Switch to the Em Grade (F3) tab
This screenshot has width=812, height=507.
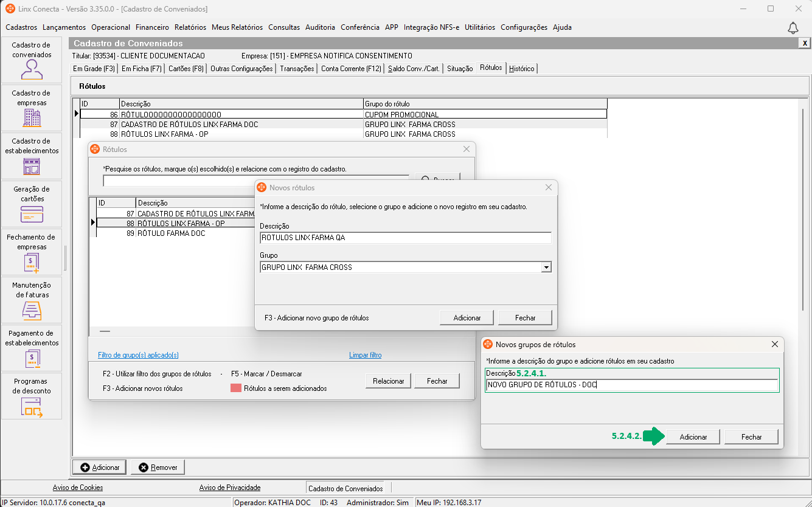point(94,69)
